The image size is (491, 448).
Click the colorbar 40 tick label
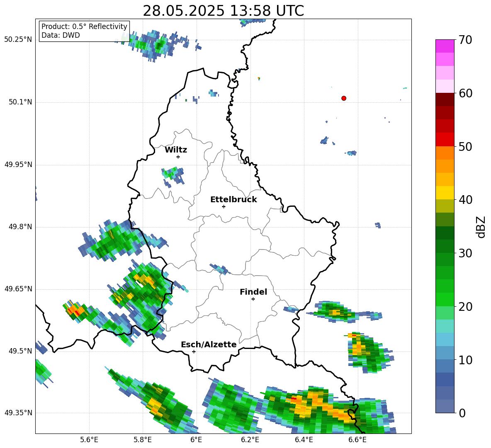(465, 200)
